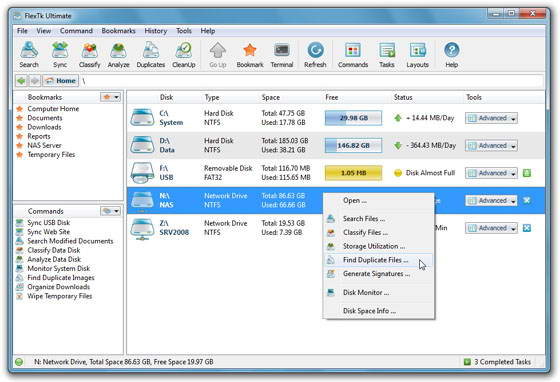Show the Tasks toolbar icon

pyautogui.click(x=387, y=54)
